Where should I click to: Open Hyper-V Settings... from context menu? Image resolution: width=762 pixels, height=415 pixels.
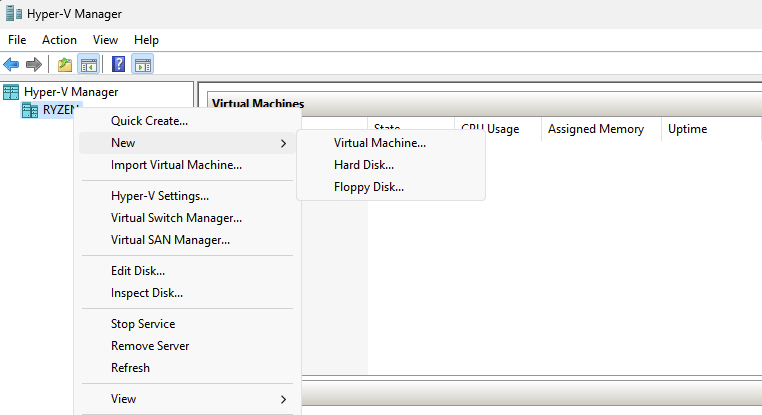(x=159, y=196)
